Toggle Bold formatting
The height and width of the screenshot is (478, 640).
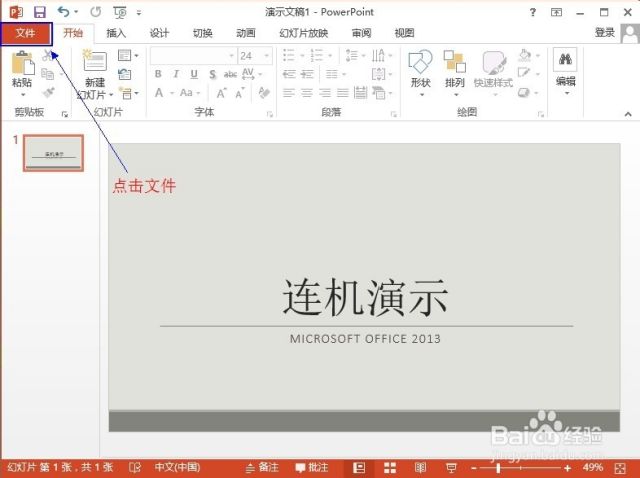pyautogui.click(x=158, y=74)
